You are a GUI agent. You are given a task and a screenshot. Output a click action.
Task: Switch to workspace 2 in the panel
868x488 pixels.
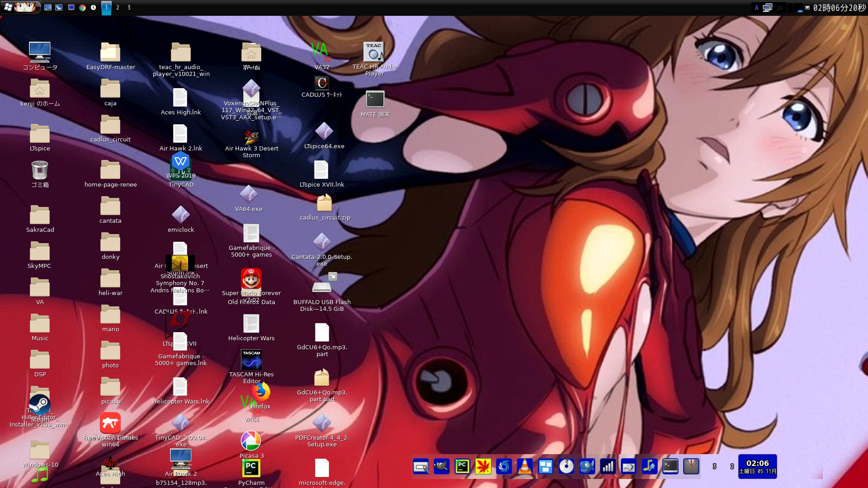(x=118, y=7)
